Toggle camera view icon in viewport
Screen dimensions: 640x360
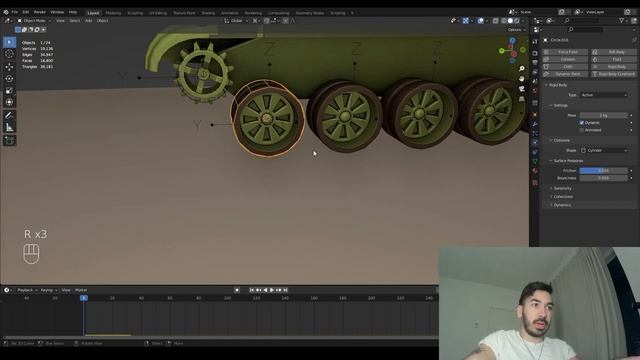pos(521,89)
